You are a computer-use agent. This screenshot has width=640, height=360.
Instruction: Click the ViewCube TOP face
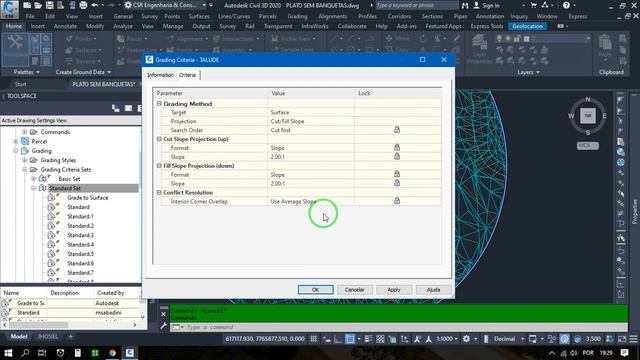pyautogui.click(x=588, y=116)
